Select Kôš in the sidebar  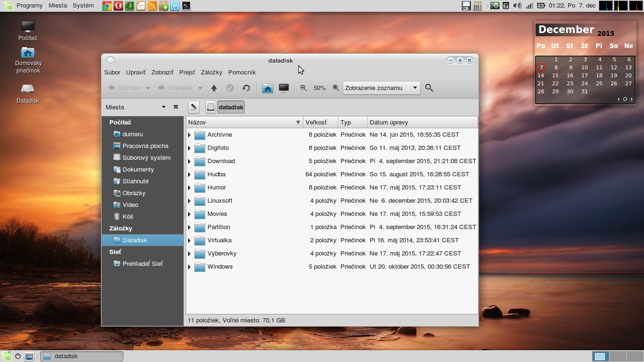point(128,217)
